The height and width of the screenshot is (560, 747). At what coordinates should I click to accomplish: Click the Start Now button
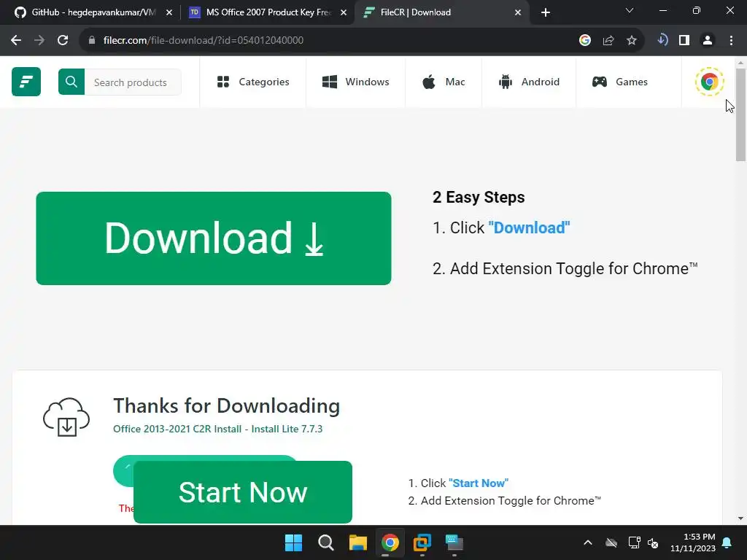tap(243, 492)
